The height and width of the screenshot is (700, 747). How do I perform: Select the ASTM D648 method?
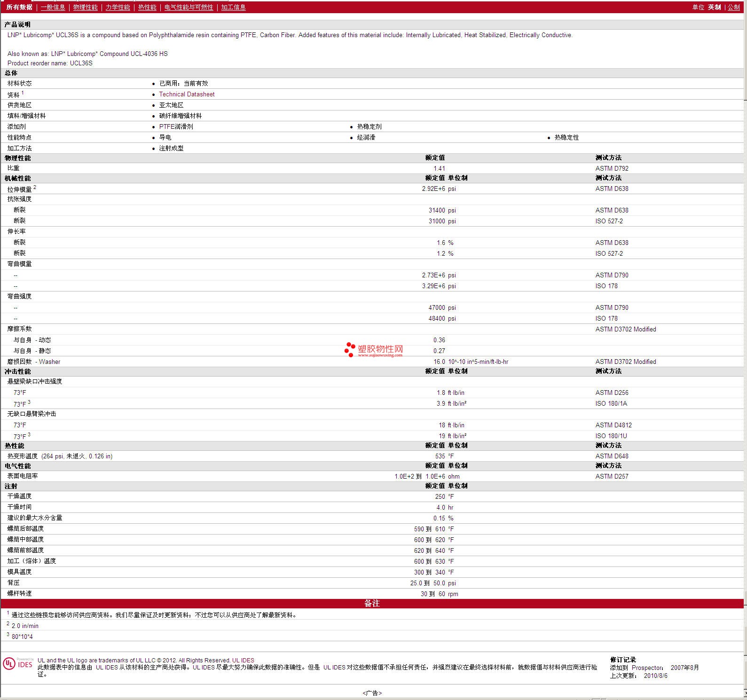pyautogui.click(x=612, y=456)
